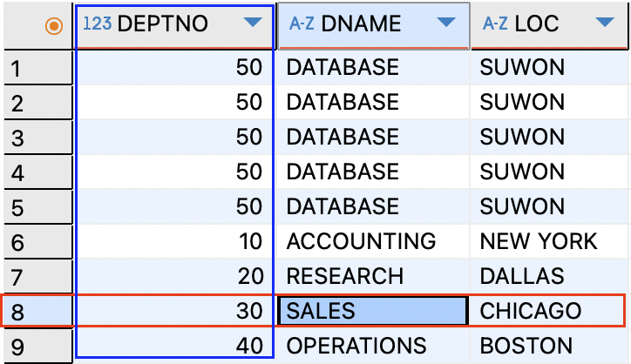Open the DEPTNO column filter dropdown arrow
Viewport: 631px width, 364px height.
click(x=253, y=22)
